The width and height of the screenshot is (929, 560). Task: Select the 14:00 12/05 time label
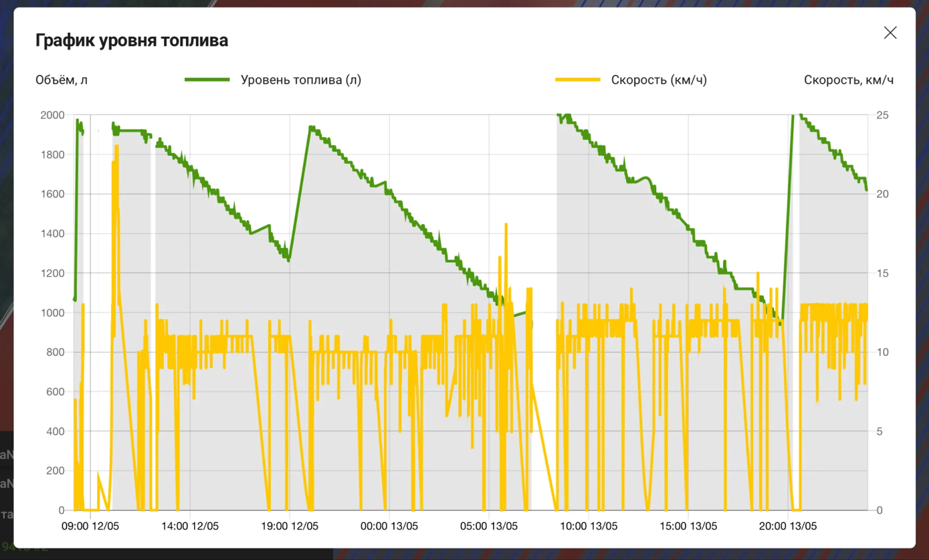point(190,526)
